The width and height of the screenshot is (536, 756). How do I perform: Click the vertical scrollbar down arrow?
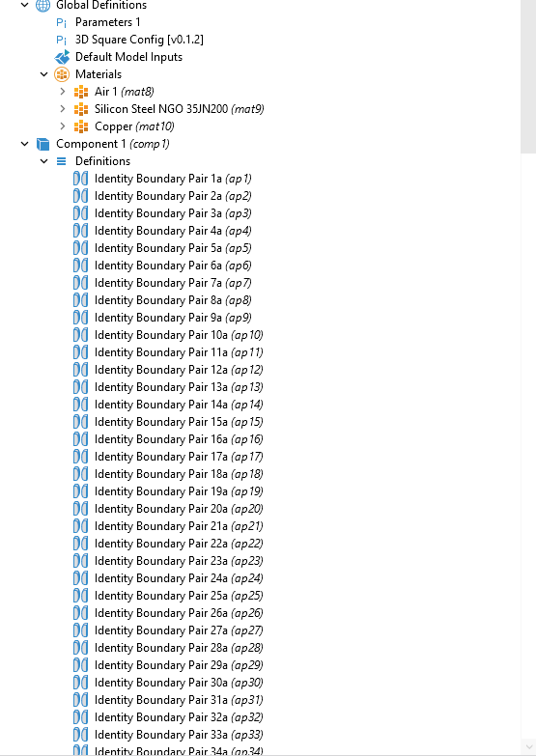point(528,747)
